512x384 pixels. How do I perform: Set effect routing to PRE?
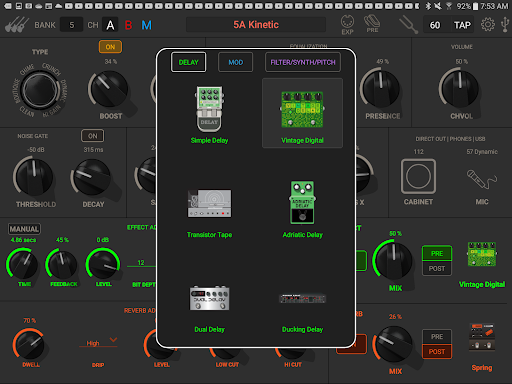coord(437,253)
